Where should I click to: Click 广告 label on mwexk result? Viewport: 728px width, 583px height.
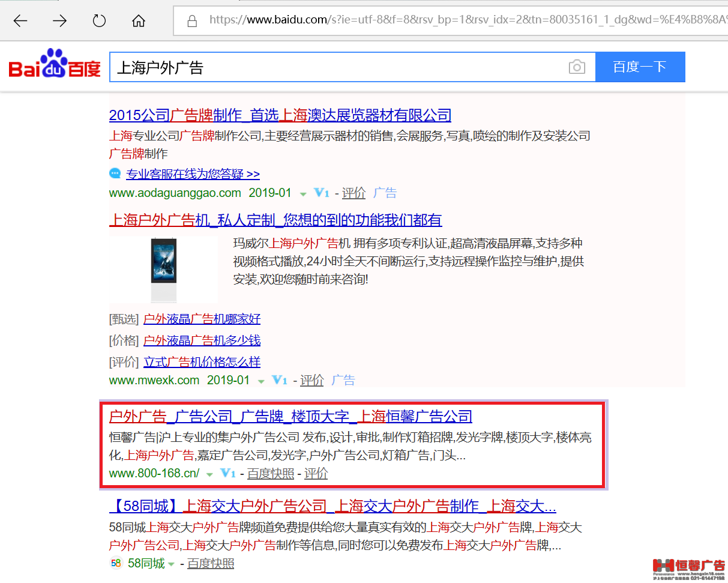coord(343,381)
